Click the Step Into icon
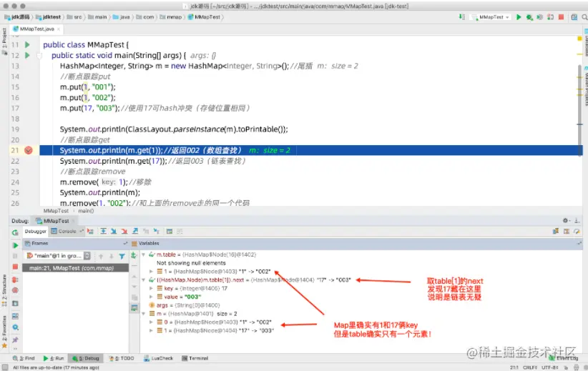 [114, 231]
